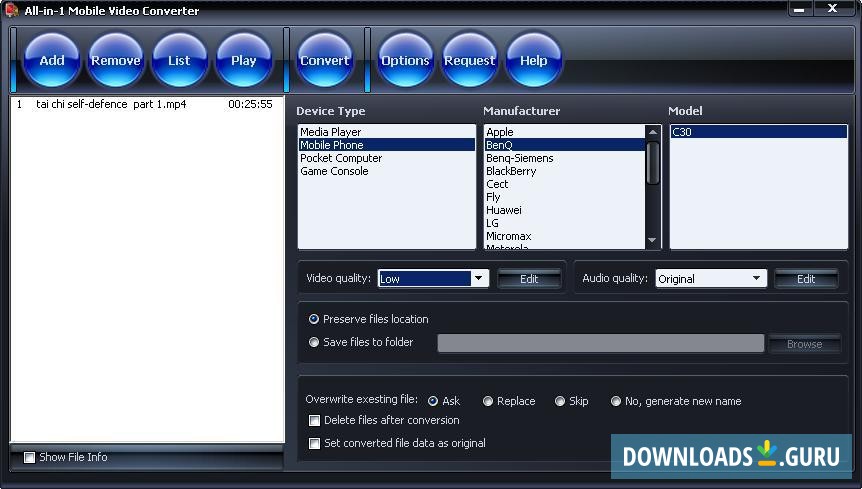Viewport: 862px width, 489px height.
Task: Select Mobile Phone device type
Action: tap(386, 145)
